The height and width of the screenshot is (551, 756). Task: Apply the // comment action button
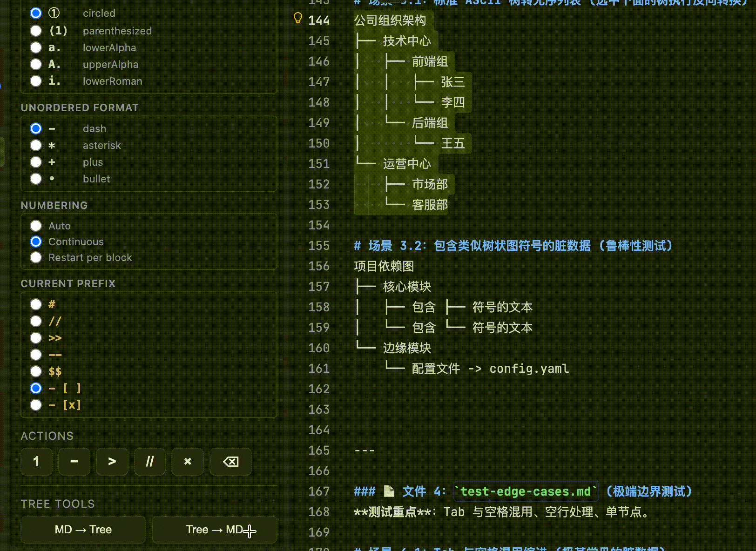[x=149, y=462]
